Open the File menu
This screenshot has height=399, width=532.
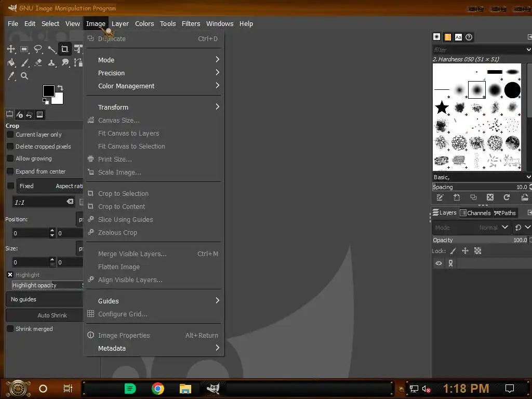[13, 24]
